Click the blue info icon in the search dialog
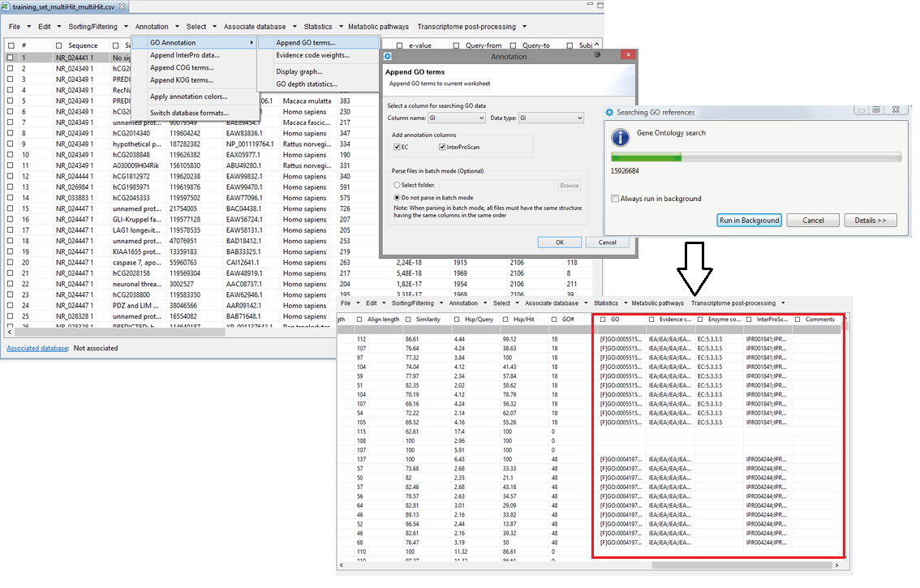Viewport: 920px width, 588px height. [x=620, y=139]
